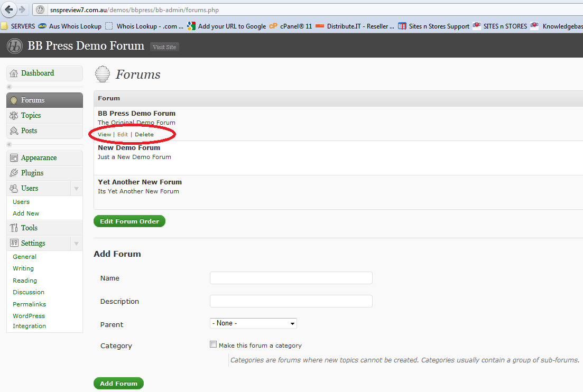Open the Tools menu item
The image size is (583, 392).
[44, 228]
